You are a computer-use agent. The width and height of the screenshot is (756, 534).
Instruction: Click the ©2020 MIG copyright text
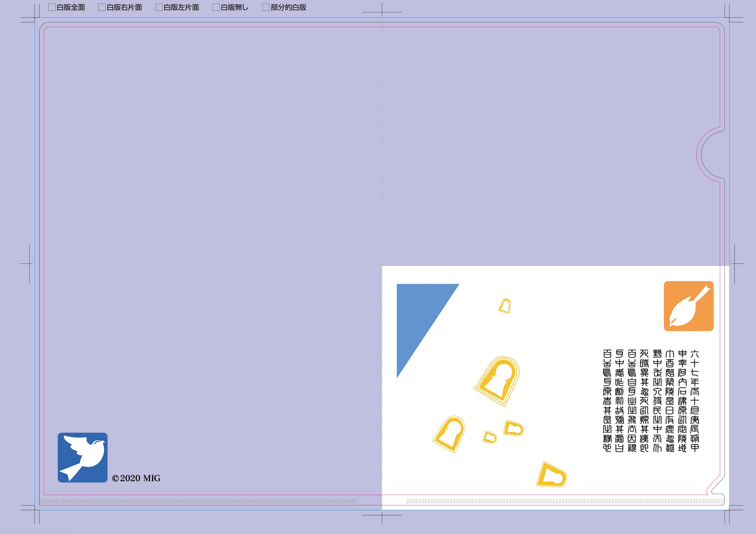(x=136, y=478)
